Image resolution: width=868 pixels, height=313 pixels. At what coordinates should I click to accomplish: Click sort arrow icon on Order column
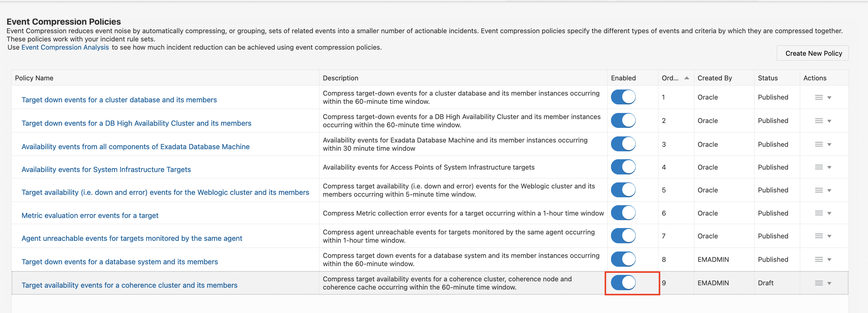pyautogui.click(x=686, y=78)
